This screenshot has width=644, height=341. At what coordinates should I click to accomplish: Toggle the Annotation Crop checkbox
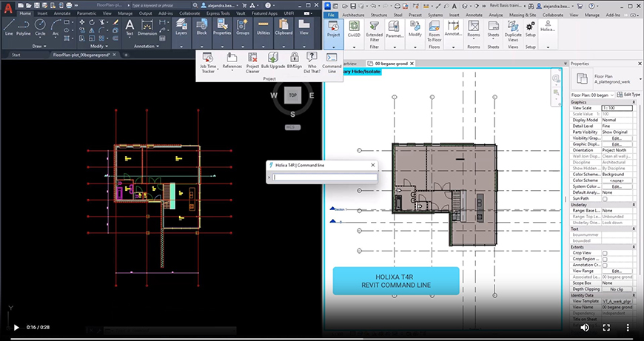(x=605, y=265)
